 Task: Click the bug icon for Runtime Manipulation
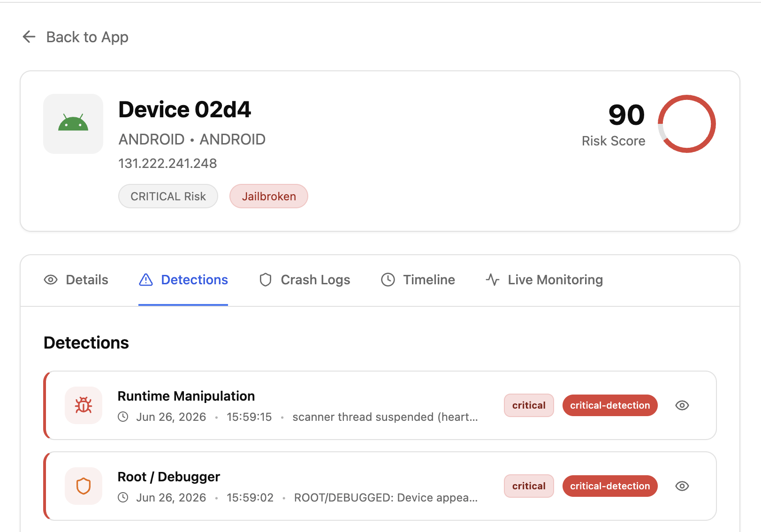(x=84, y=405)
